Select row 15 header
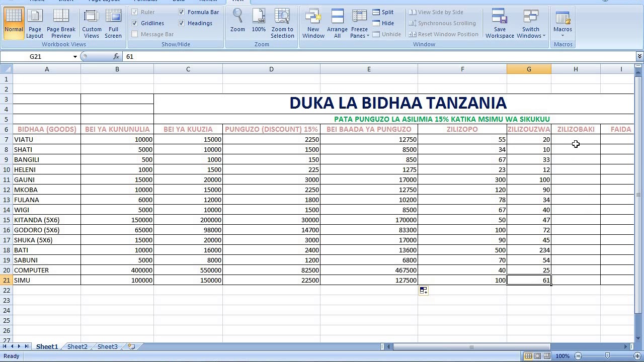The width and height of the screenshot is (644, 362). [7, 220]
